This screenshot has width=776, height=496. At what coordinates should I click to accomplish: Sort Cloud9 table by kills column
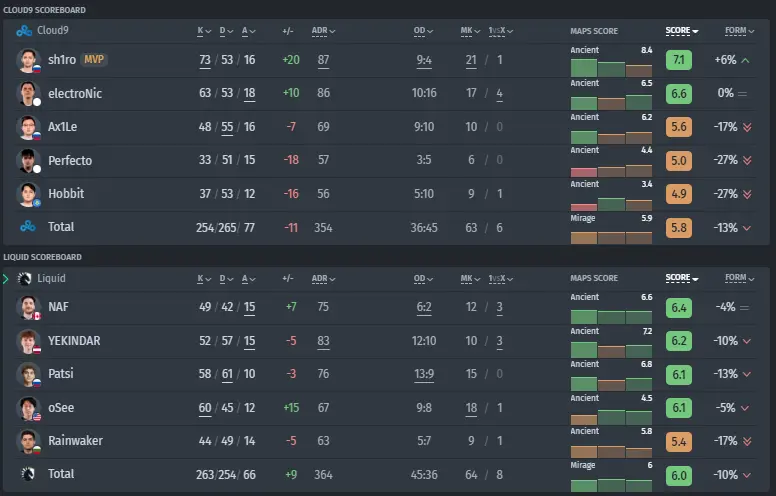point(204,31)
